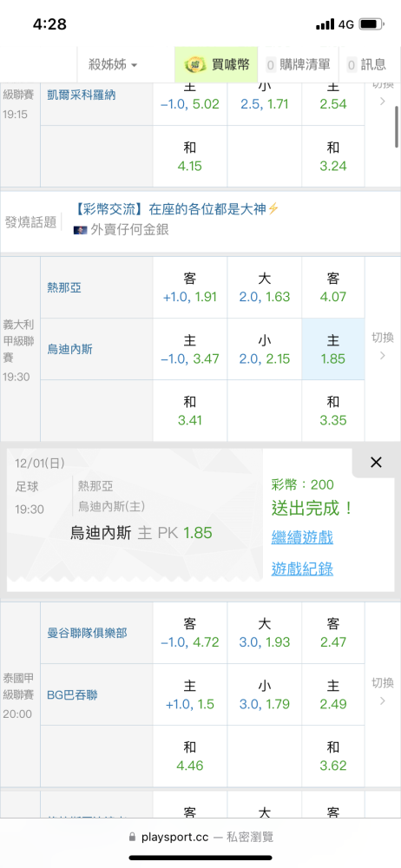The width and height of the screenshot is (401, 868).
Task: Select BG巴吞聯 home win odds 2.49
Action: (x=333, y=694)
